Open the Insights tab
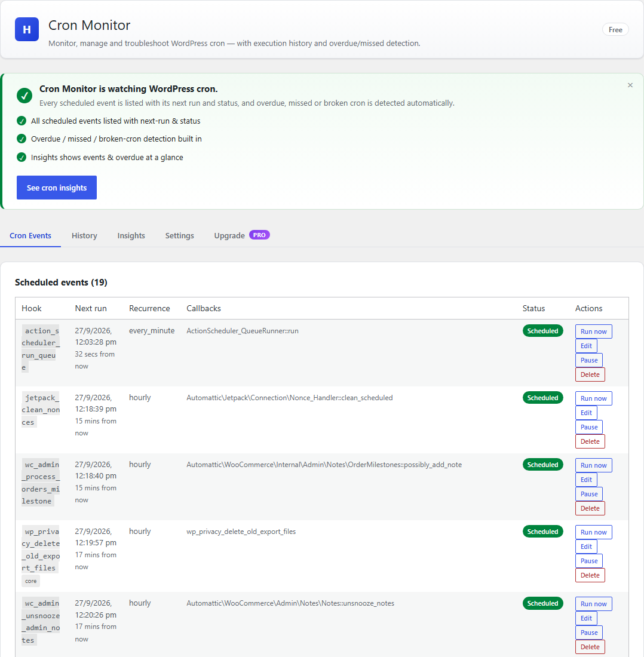 coord(131,235)
